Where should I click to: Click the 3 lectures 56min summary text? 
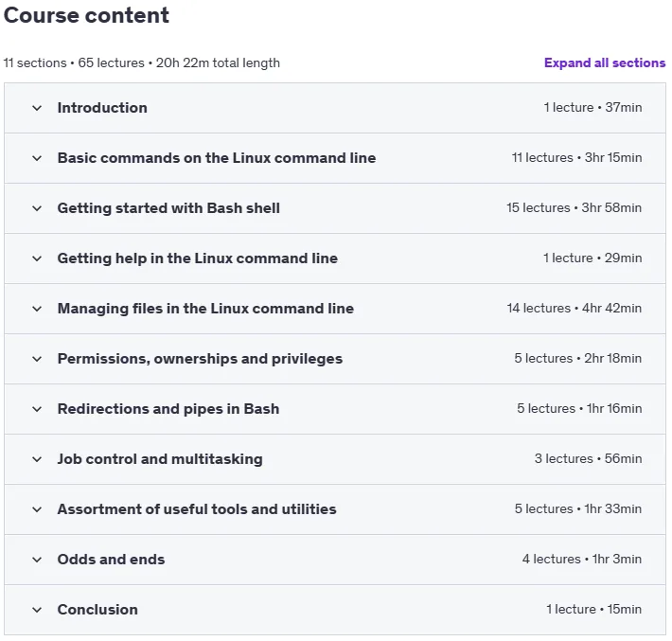[x=588, y=459]
